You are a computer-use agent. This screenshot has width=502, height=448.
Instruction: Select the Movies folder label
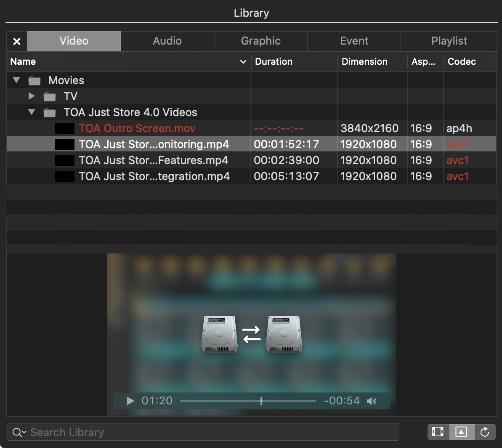click(66, 80)
